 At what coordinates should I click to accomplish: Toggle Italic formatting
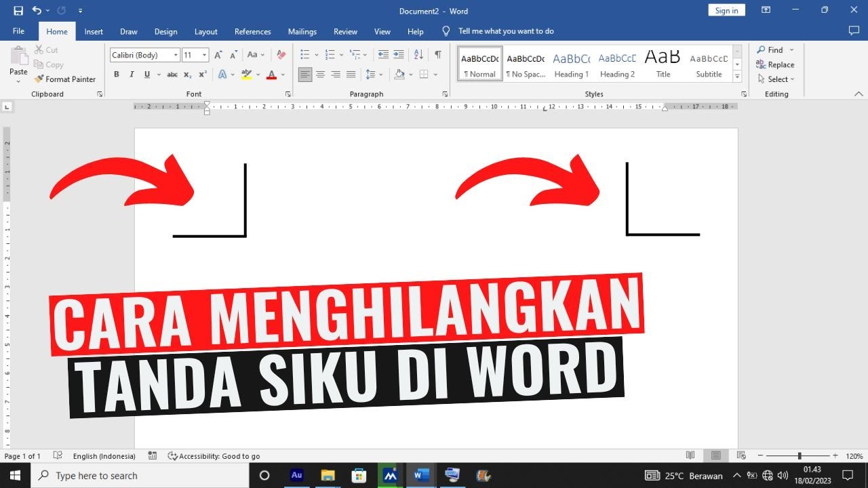[132, 75]
